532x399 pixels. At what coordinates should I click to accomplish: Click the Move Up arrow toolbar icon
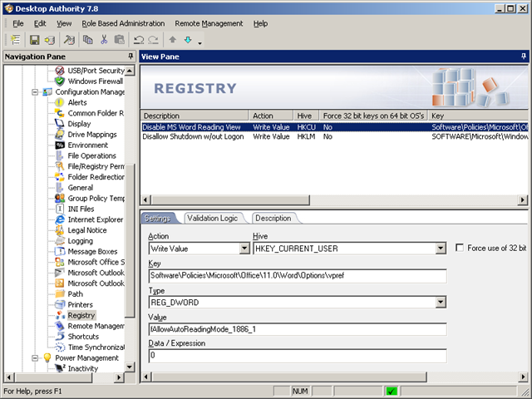pos(172,40)
